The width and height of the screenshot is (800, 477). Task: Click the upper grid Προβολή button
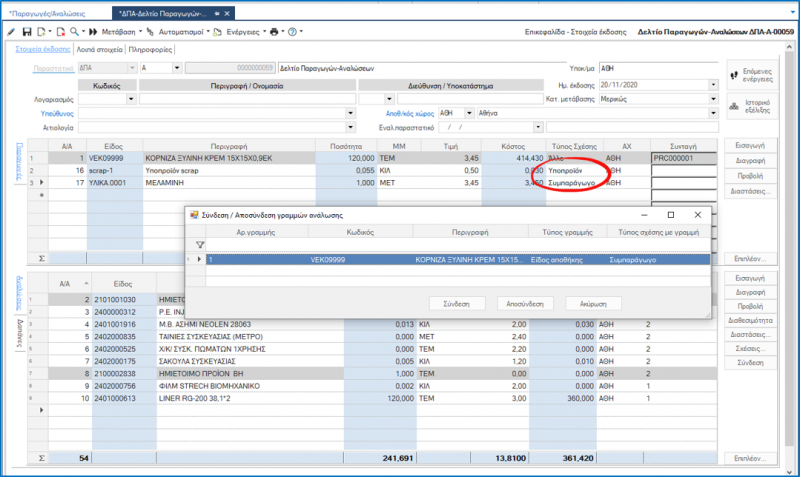tap(750, 176)
